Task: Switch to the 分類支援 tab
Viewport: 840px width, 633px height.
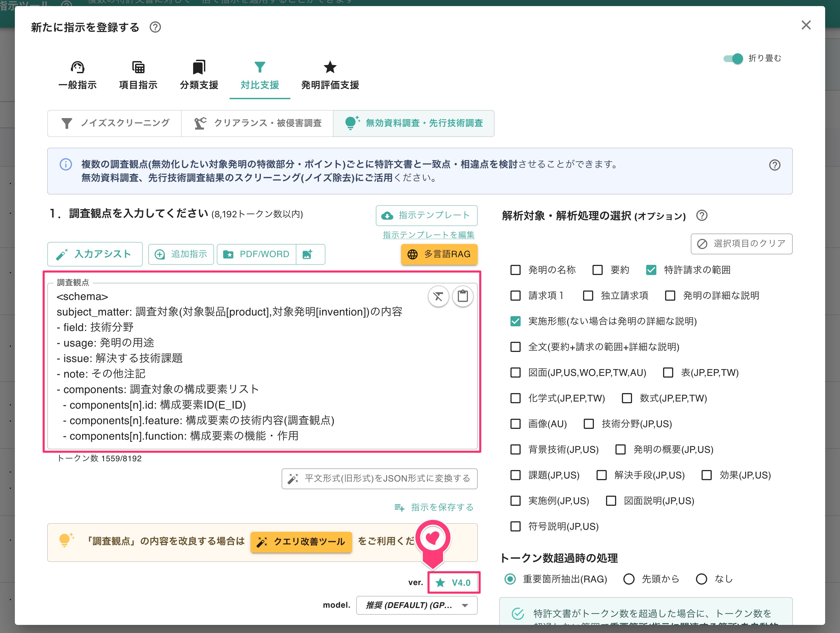Action: pos(199,75)
